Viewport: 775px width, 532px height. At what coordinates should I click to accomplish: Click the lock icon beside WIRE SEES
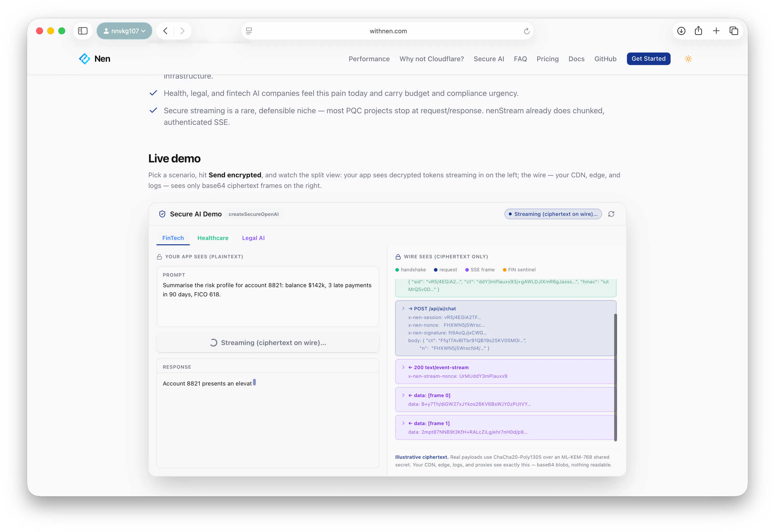pyautogui.click(x=398, y=257)
